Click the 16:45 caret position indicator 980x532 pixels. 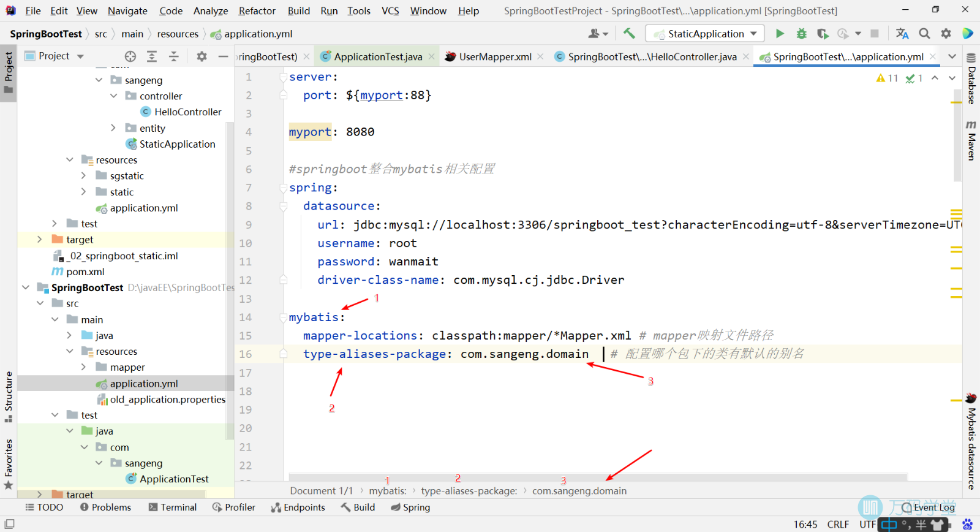point(805,524)
